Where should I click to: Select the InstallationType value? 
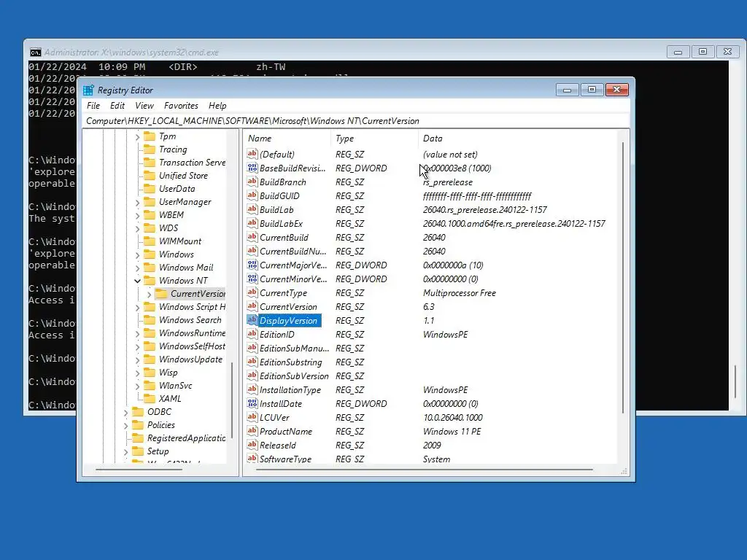point(290,390)
